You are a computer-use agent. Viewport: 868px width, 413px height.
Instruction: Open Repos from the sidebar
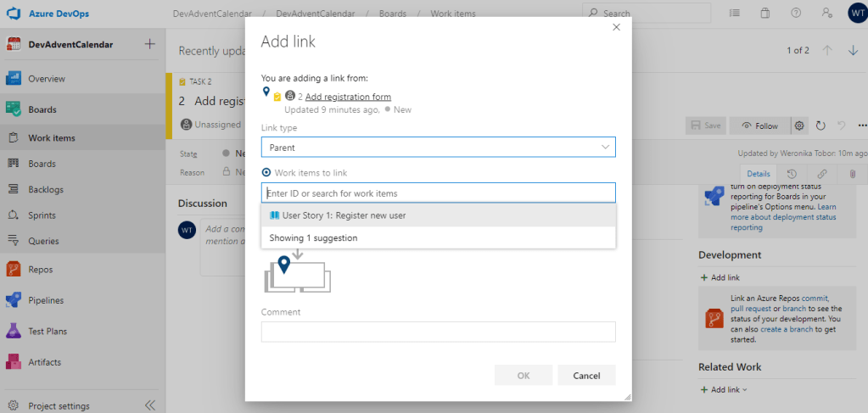pos(40,270)
